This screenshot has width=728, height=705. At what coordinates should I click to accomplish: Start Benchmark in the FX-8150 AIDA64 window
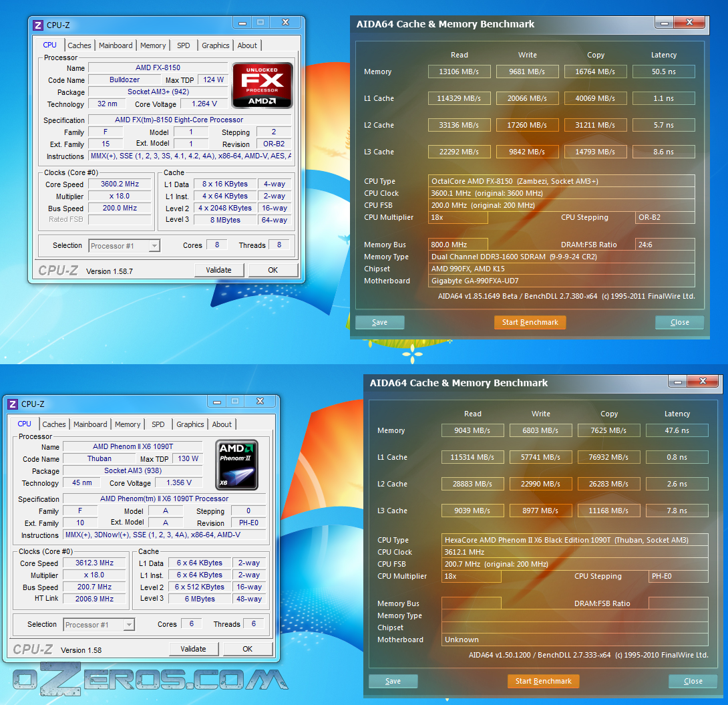coord(530,322)
